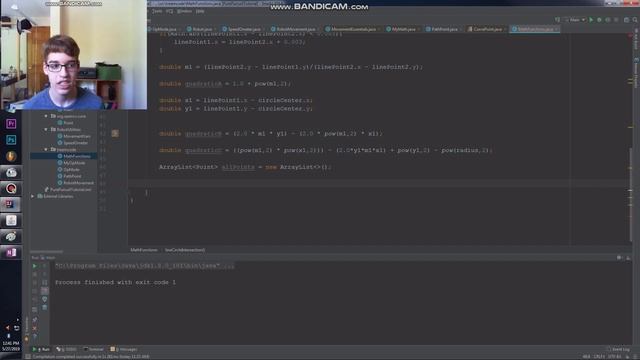Click the green Rerun icon in Run panel

(35, 266)
